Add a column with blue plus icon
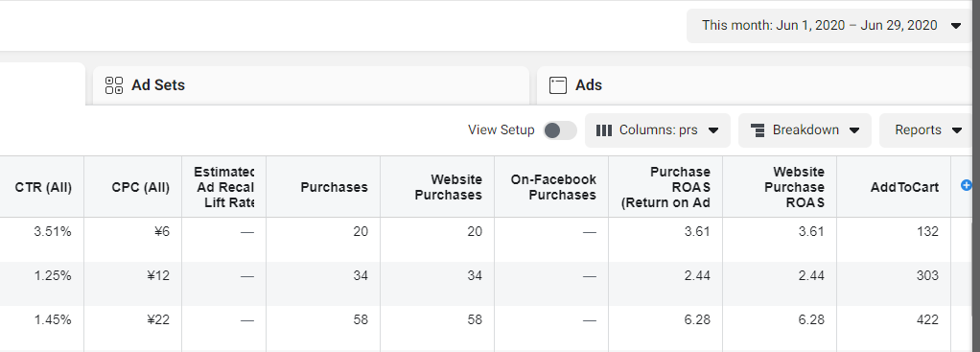This screenshot has width=980, height=352. 967,185
